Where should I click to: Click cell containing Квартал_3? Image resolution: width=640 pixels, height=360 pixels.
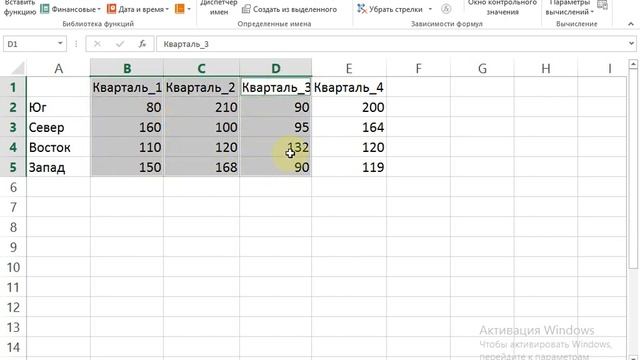click(x=276, y=87)
